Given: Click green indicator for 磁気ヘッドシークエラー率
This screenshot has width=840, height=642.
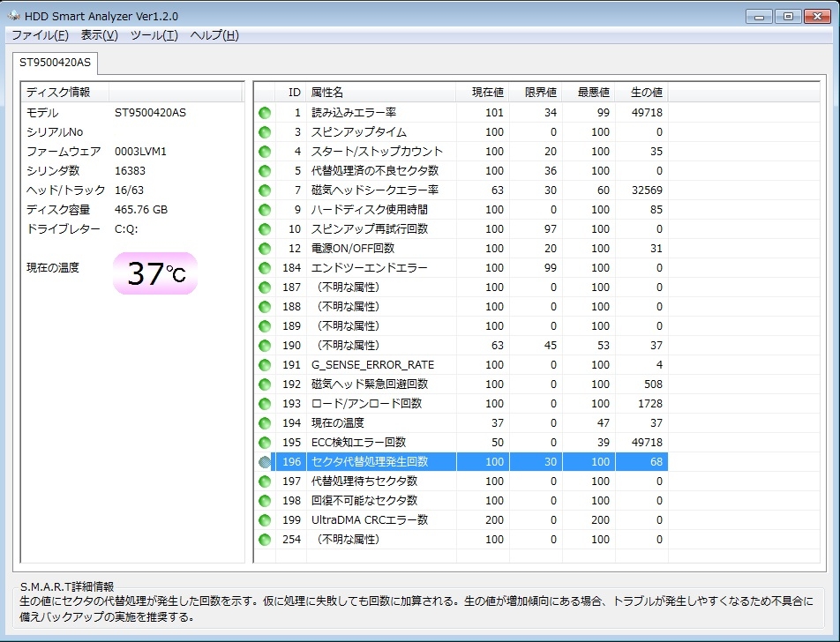Looking at the screenshot, I should [264, 190].
